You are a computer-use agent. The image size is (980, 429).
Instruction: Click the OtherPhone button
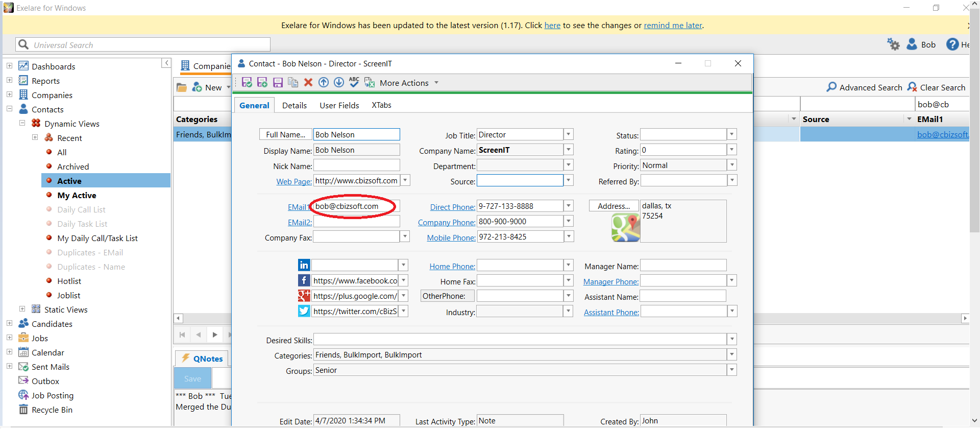pos(447,296)
